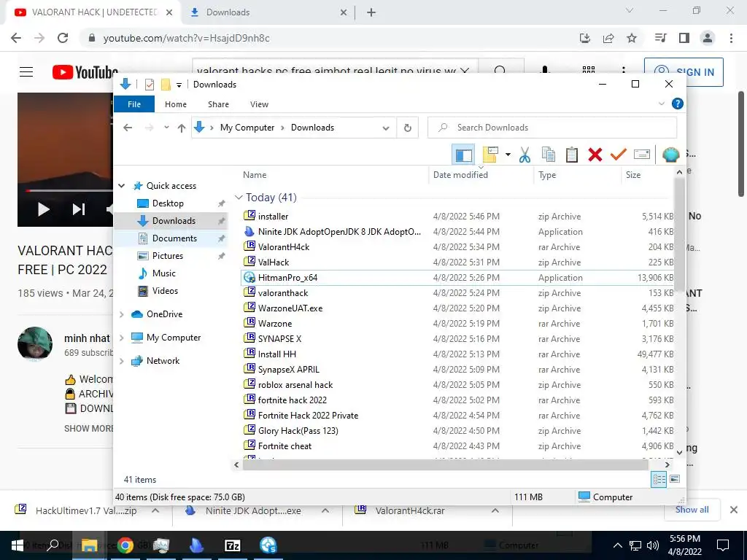The image size is (747, 560).
Task: Click the New folder icon in toolbar
Action: pos(490,155)
